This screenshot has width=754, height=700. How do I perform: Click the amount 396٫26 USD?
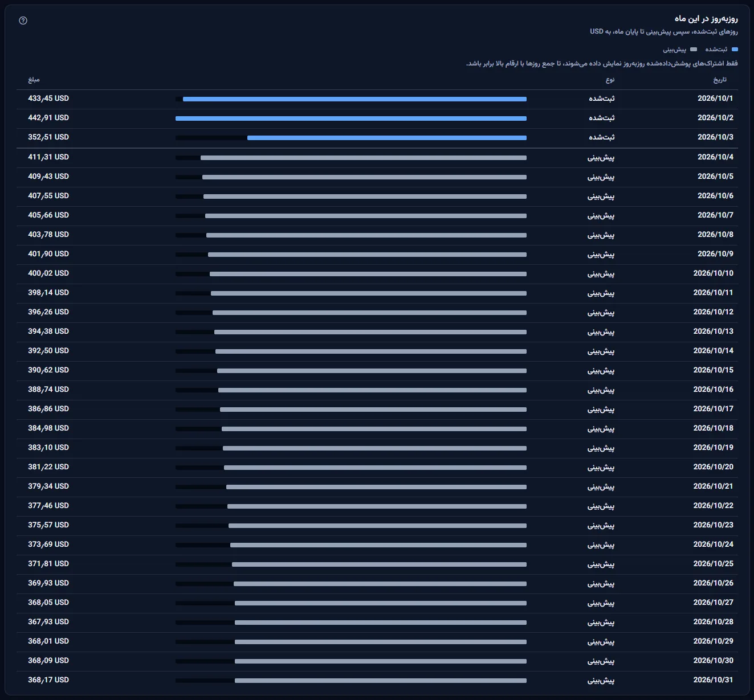pos(48,312)
